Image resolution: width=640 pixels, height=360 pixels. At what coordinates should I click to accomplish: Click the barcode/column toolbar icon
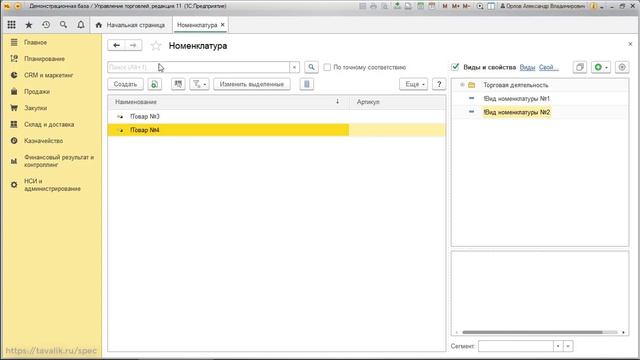pyautogui.click(x=307, y=84)
